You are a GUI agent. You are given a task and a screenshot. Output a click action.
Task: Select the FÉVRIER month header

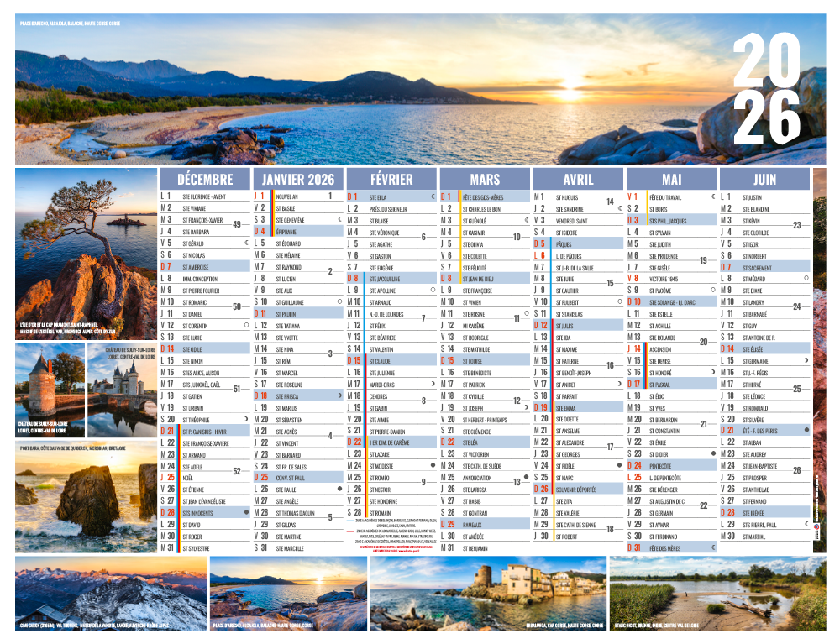click(391, 179)
